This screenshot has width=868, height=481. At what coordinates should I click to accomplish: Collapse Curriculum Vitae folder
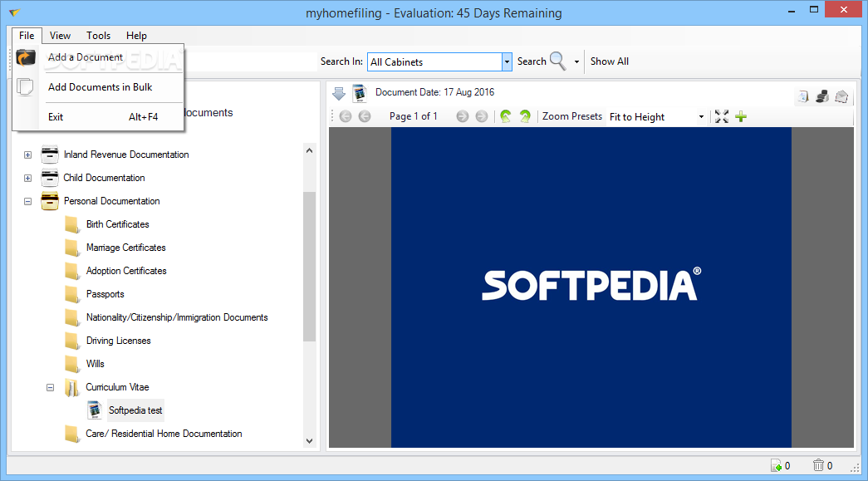(x=51, y=387)
